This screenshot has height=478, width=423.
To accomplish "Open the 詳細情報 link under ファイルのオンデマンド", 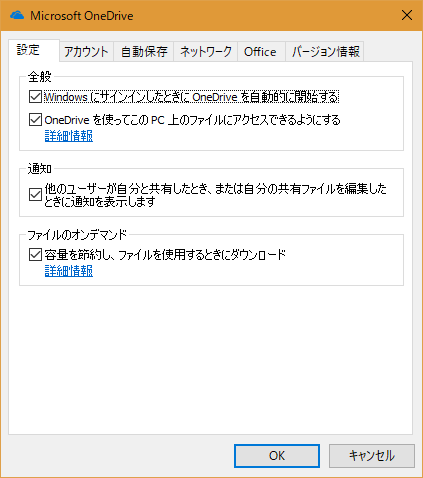I will (x=69, y=271).
